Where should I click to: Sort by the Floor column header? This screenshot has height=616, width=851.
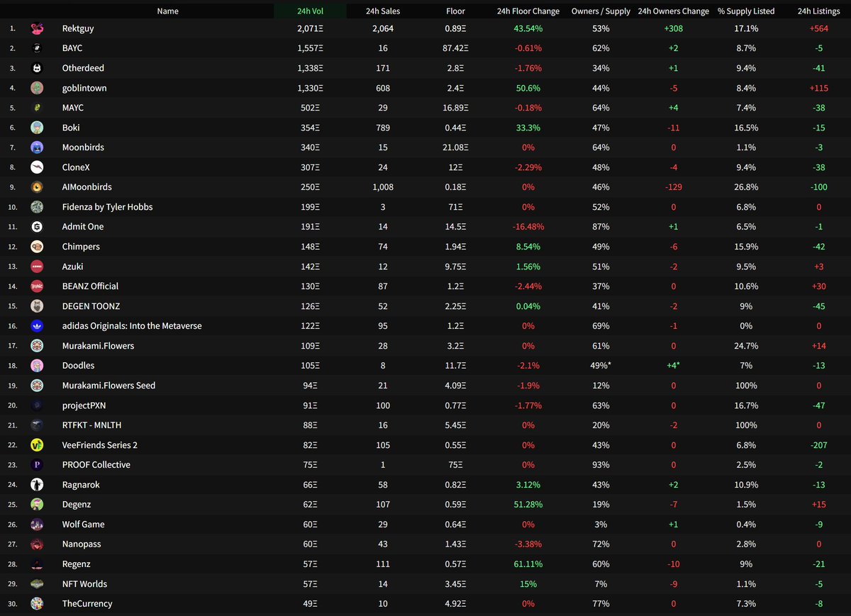tap(455, 11)
